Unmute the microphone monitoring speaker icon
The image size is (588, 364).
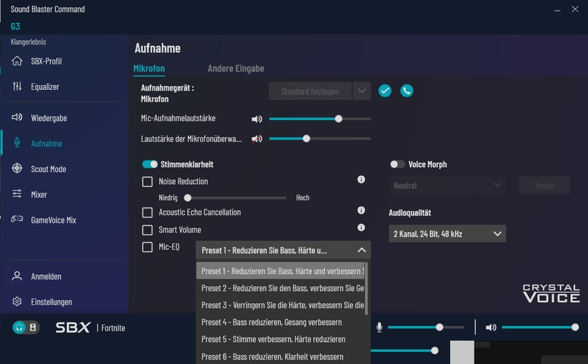256,138
